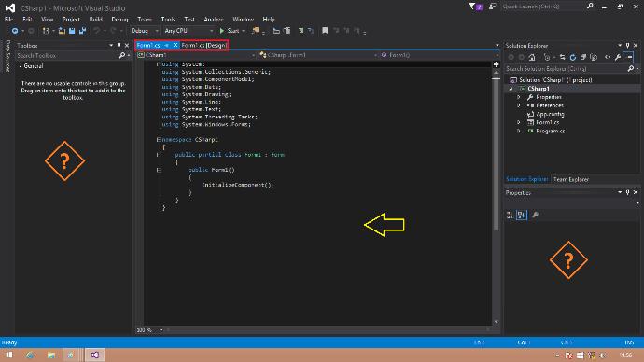Click the Solution Explorer search magnifier icon
644x362 pixels.
coord(630,68)
